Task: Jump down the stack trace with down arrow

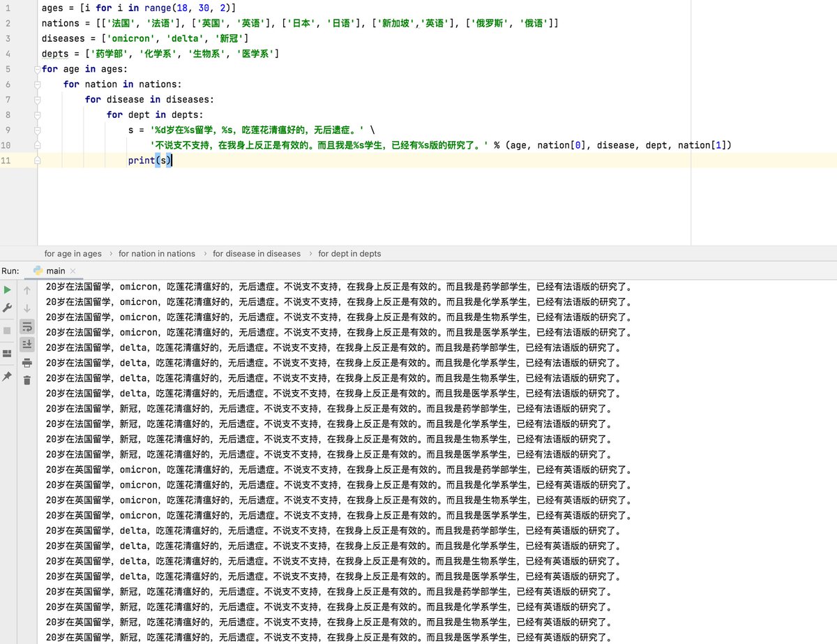Action: tap(27, 308)
